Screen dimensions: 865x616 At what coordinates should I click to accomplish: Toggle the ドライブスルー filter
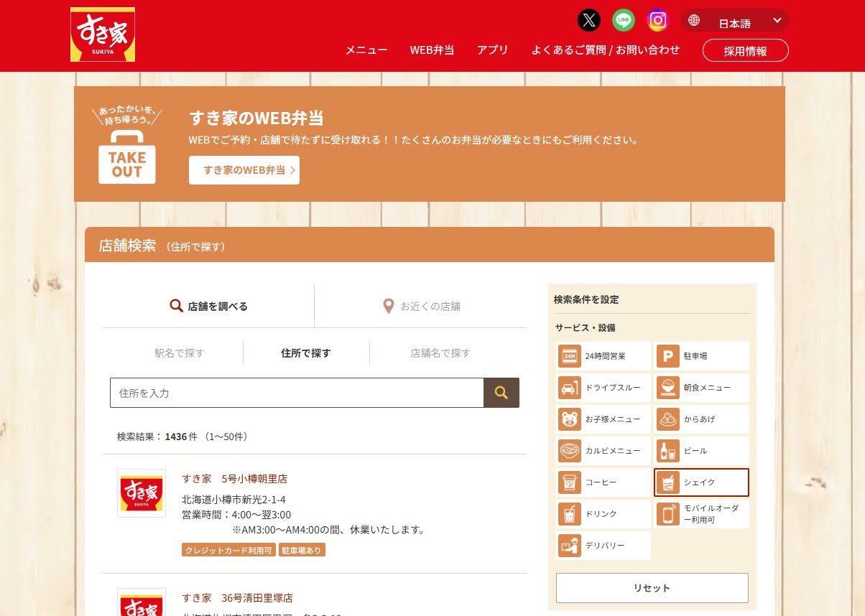tap(603, 388)
